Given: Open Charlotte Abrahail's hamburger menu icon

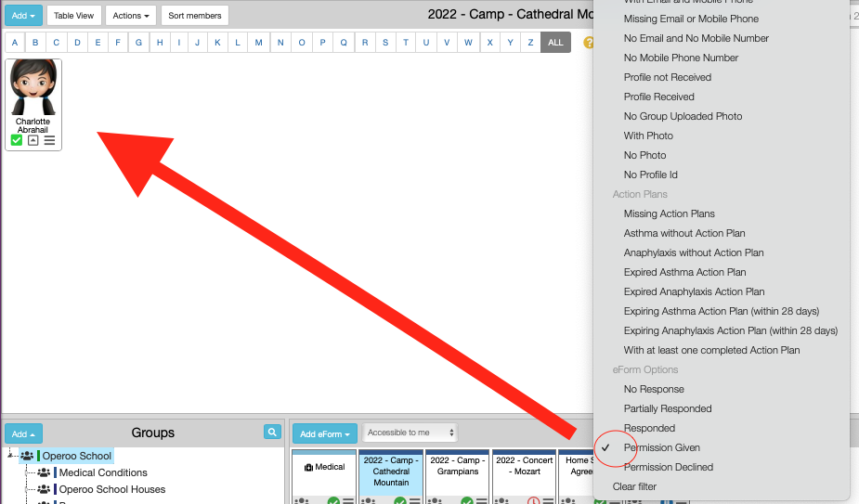Looking at the screenshot, I should [x=49, y=140].
